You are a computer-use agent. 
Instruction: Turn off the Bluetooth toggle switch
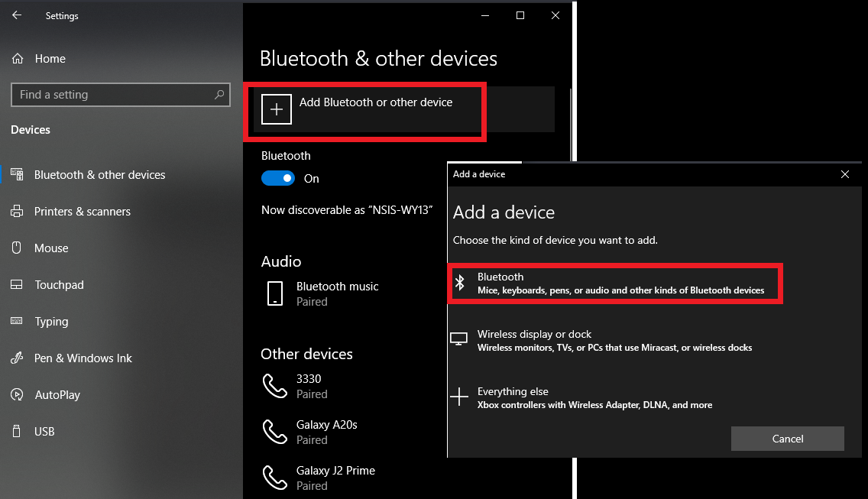pos(278,178)
